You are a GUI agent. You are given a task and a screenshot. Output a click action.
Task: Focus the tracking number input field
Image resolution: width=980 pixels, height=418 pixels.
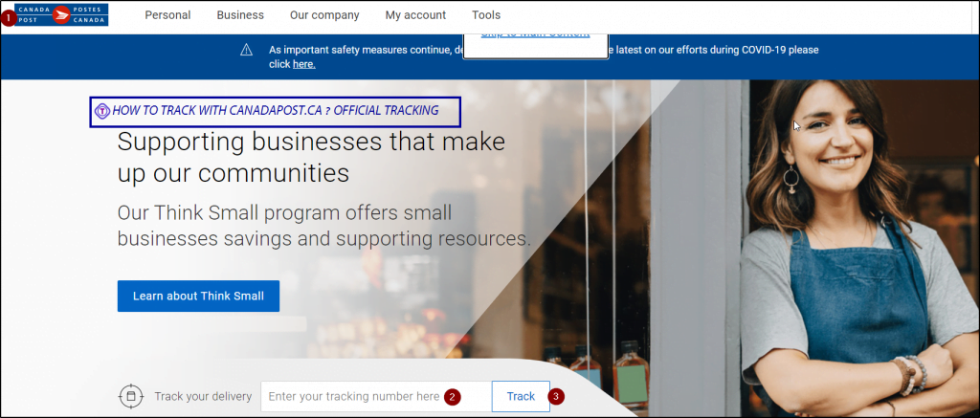coord(375,396)
